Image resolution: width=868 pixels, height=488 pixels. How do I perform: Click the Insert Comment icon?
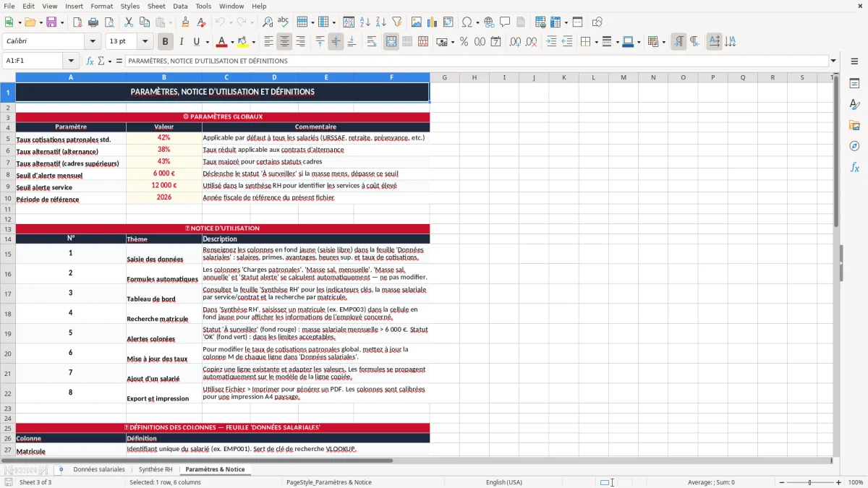pos(505,22)
